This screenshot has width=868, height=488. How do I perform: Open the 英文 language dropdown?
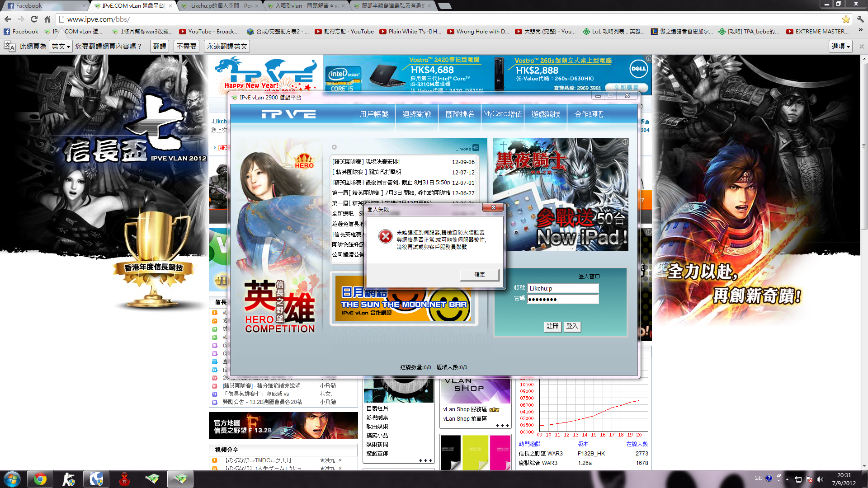(x=60, y=46)
